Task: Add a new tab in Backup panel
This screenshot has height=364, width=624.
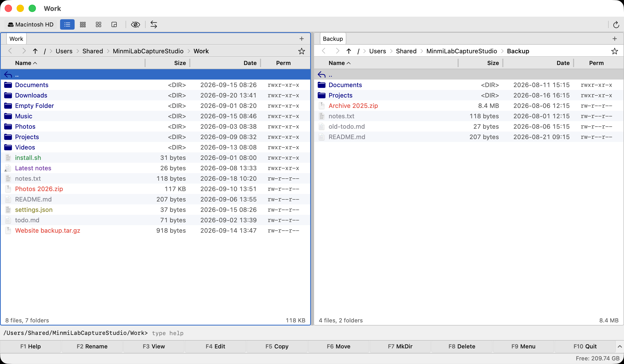Action: (x=615, y=39)
